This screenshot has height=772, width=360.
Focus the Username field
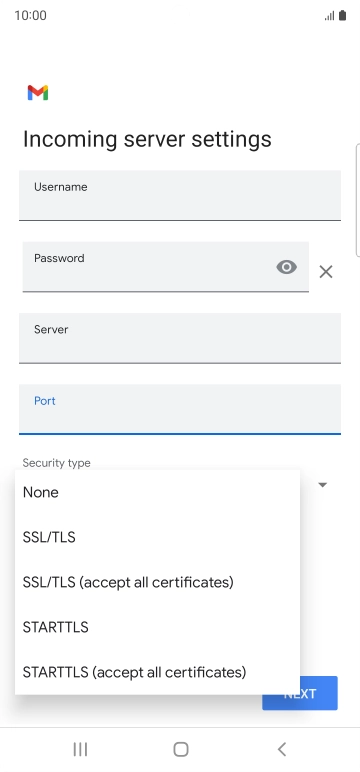[180, 195]
